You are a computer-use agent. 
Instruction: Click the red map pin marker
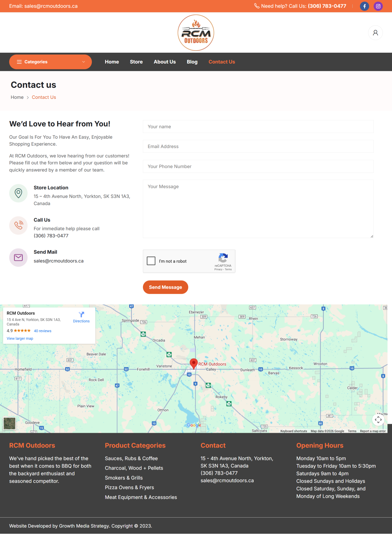click(x=194, y=363)
